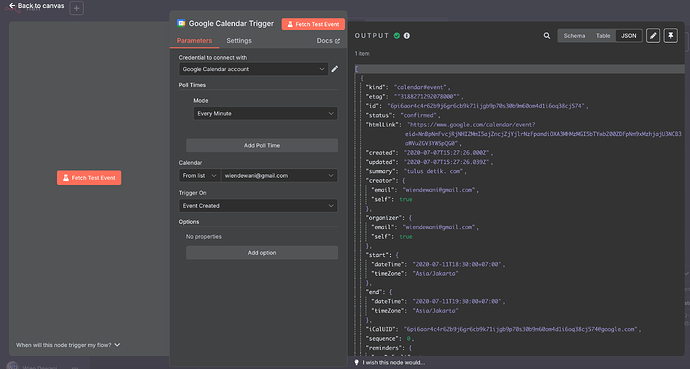The width and height of the screenshot is (690, 369).
Task: Open the Google Calendar account credential dropdown
Action: click(253, 69)
